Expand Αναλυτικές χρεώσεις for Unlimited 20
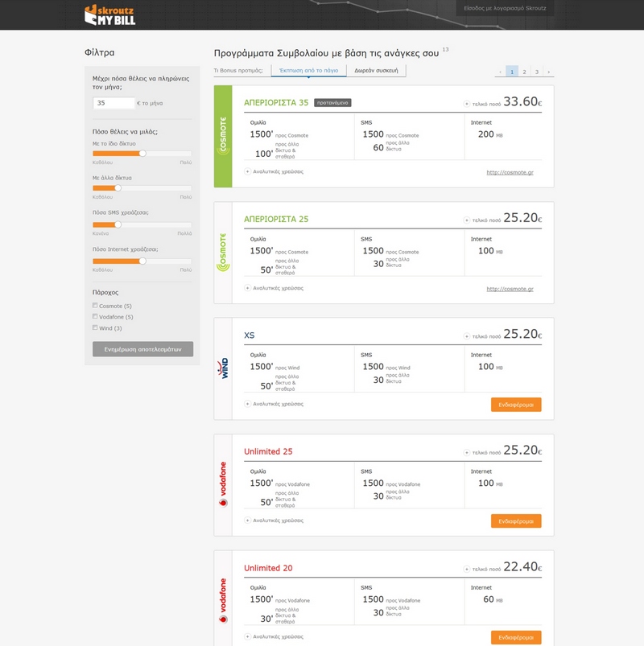The image size is (644, 646). [275, 636]
